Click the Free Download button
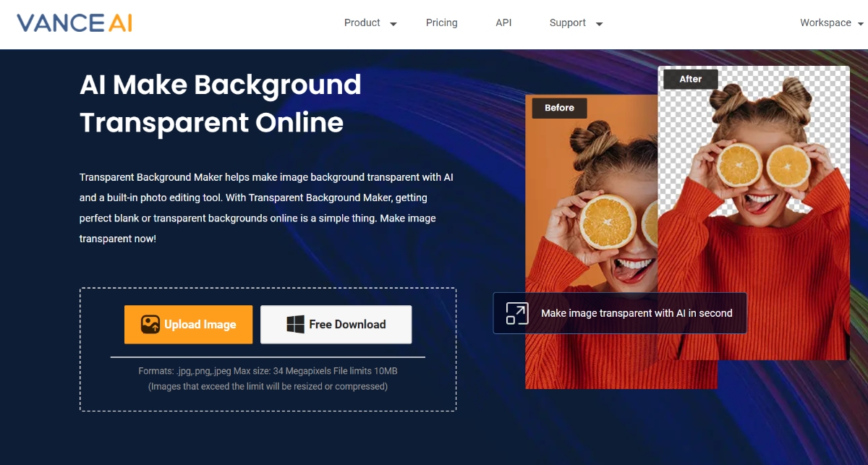 [336, 324]
